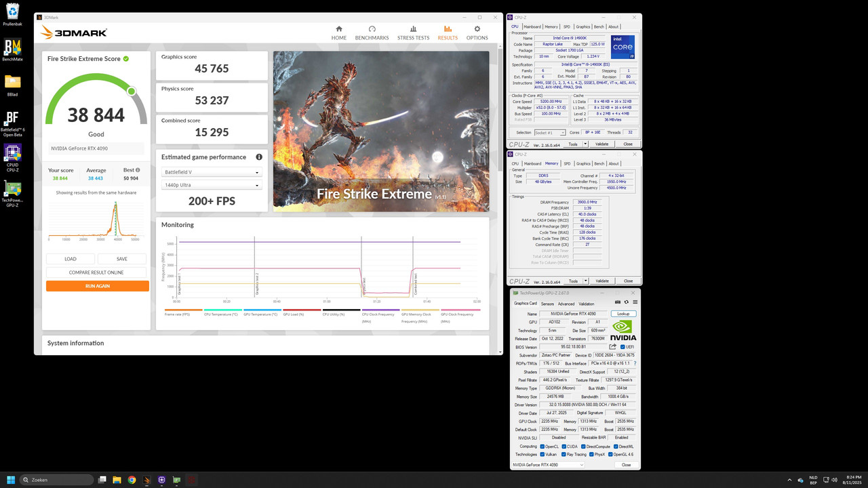The height and width of the screenshot is (488, 868).
Task: Click LOAD result button
Action: coord(71,259)
